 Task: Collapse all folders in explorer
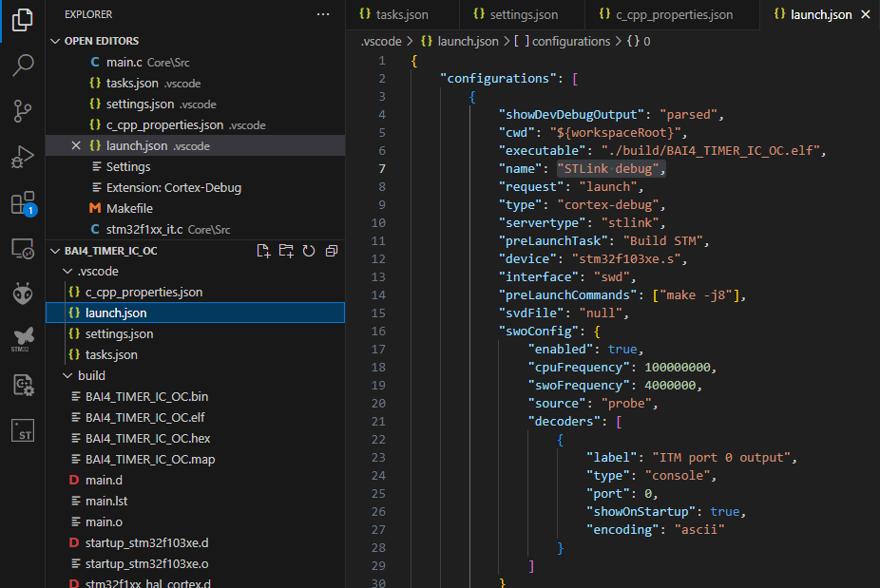click(x=331, y=251)
